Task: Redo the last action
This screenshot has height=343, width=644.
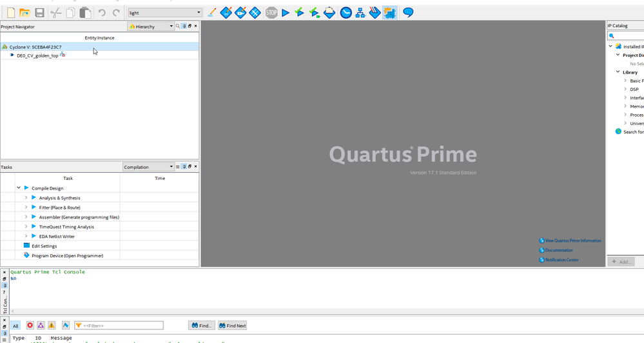Action: [116, 13]
